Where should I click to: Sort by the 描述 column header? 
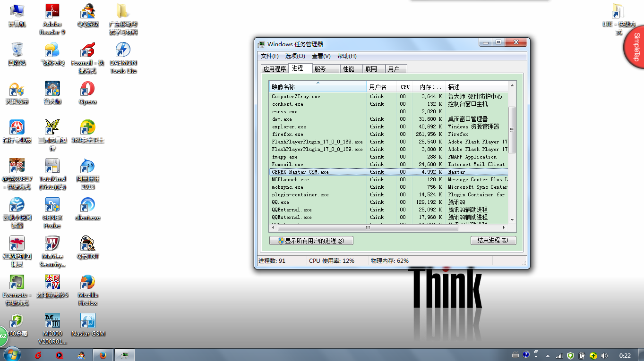tap(477, 87)
